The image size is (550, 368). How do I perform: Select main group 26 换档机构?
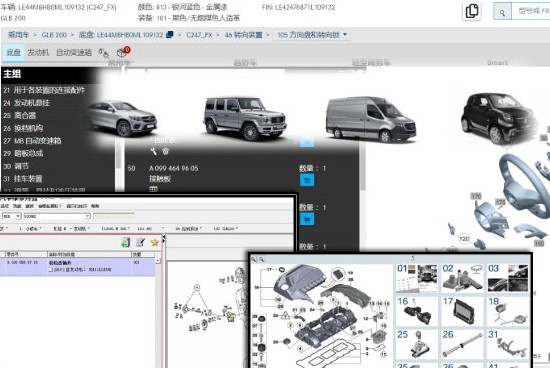click(x=23, y=128)
